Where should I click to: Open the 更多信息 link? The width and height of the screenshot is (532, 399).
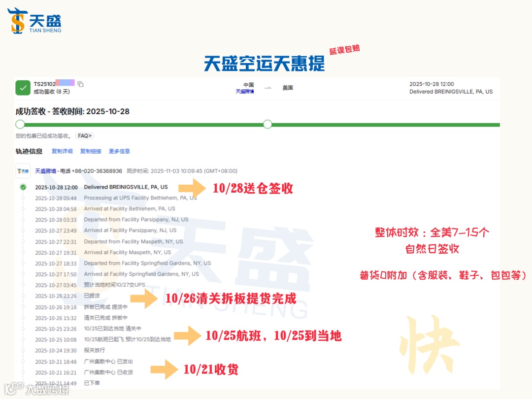click(x=119, y=151)
